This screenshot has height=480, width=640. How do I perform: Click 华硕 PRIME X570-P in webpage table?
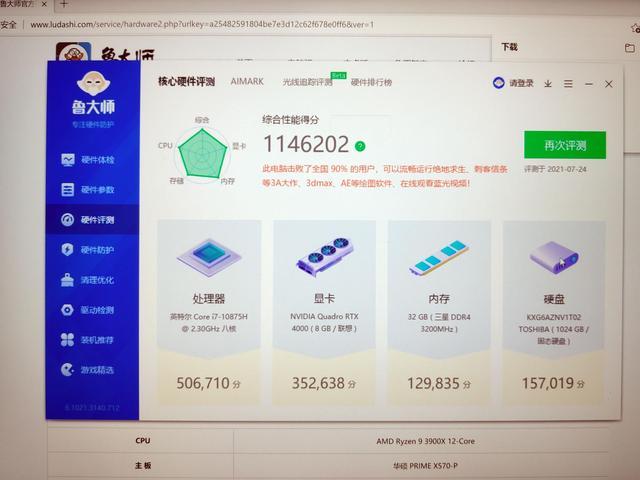point(425,466)
